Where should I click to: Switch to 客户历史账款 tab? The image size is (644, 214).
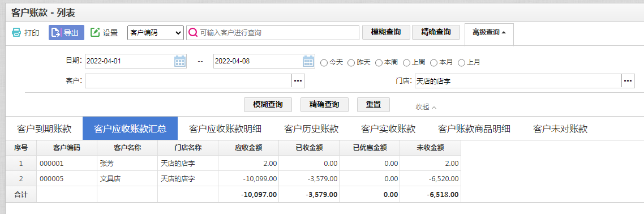point(311,129)
